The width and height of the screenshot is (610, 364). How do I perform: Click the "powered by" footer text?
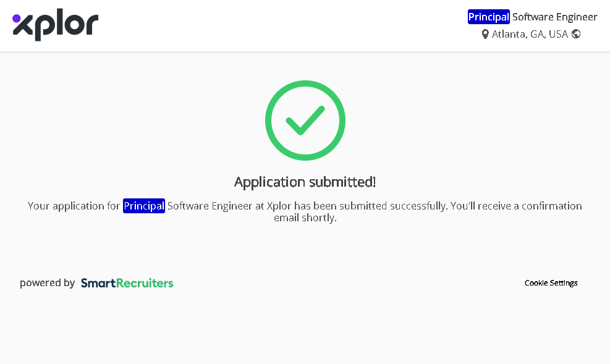[47, 283]
